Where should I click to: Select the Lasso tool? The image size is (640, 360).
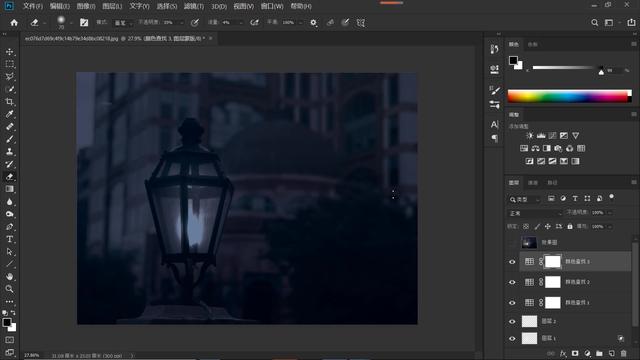9,77
